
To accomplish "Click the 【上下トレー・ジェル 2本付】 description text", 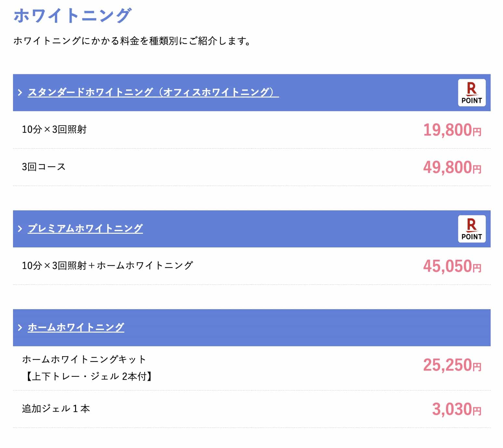I will [88, 376].
